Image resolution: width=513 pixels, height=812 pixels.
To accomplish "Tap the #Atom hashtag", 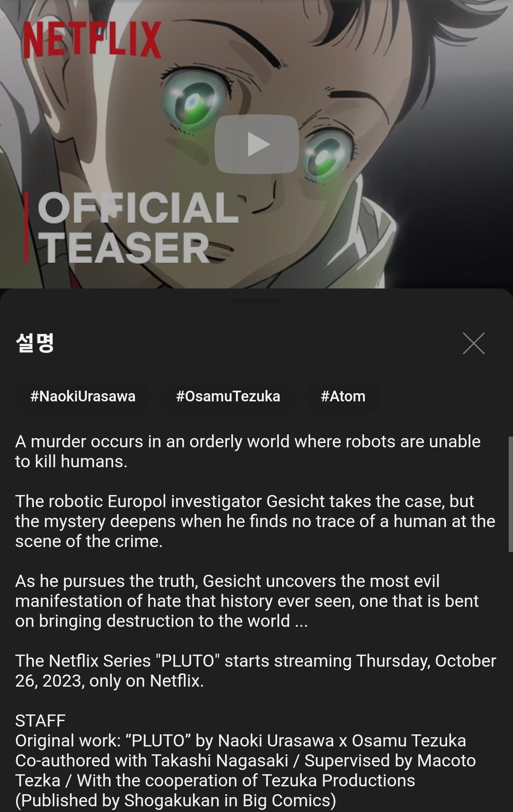I will 343,396.
